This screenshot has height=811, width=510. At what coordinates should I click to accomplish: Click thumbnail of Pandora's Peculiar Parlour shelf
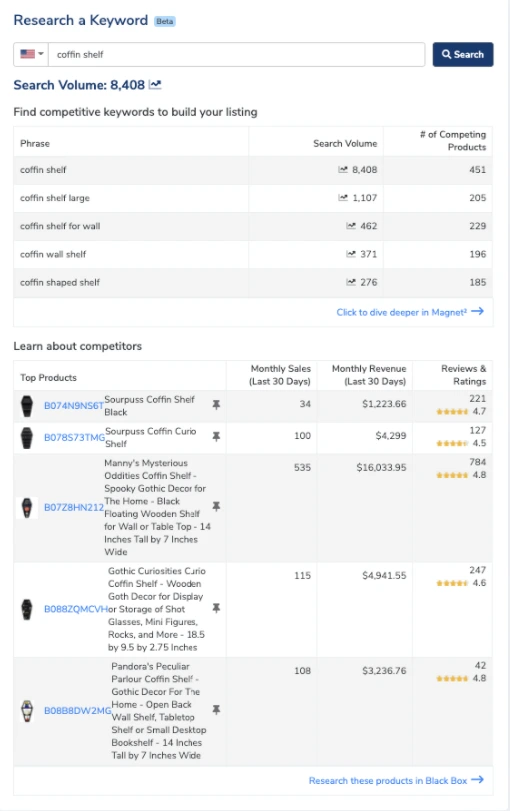coord(27,711)
